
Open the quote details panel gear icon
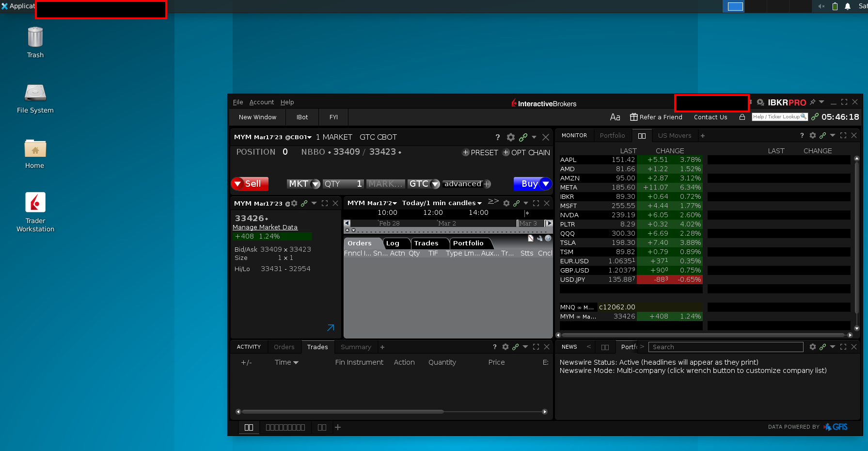click(294, 203)
